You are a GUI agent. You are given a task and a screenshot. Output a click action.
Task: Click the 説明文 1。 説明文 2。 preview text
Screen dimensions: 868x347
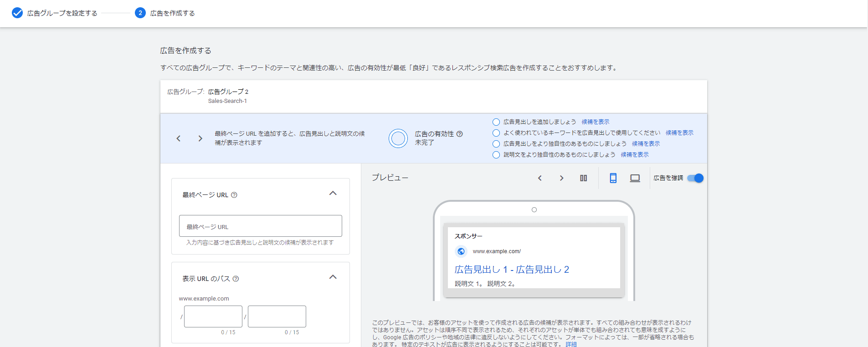[x=485, y=284]
